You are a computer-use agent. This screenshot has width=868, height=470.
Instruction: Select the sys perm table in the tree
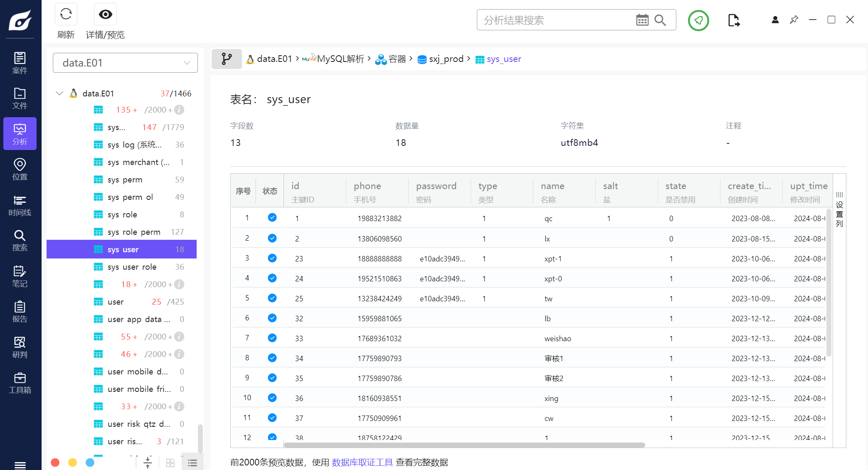coord(125,180)
